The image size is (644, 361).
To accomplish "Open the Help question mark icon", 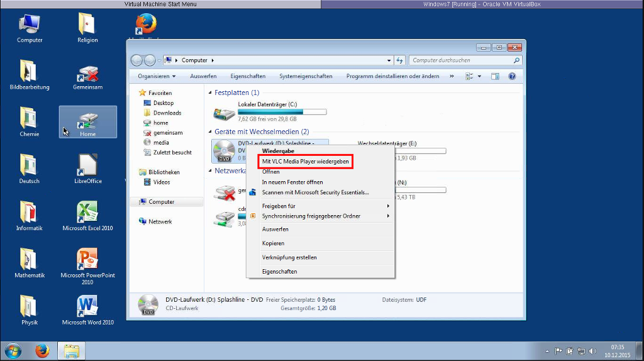I will pyautogui.click(x=512, y=76).
